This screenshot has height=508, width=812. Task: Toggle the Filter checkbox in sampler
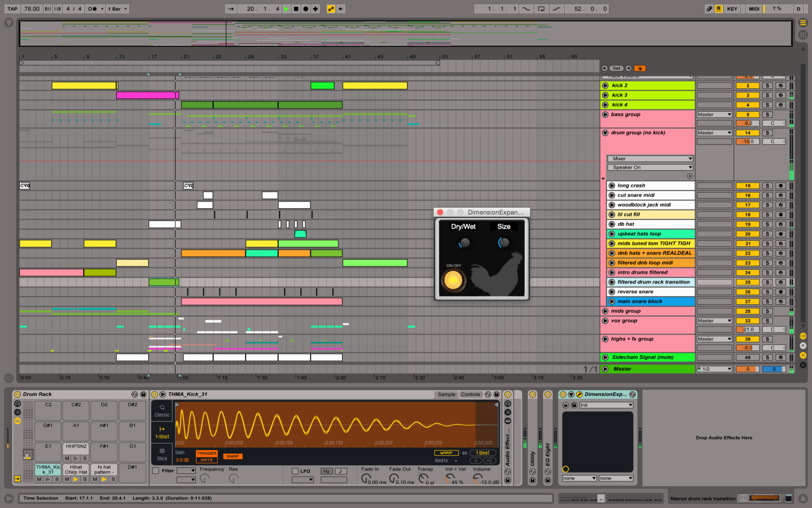point(156,471)
